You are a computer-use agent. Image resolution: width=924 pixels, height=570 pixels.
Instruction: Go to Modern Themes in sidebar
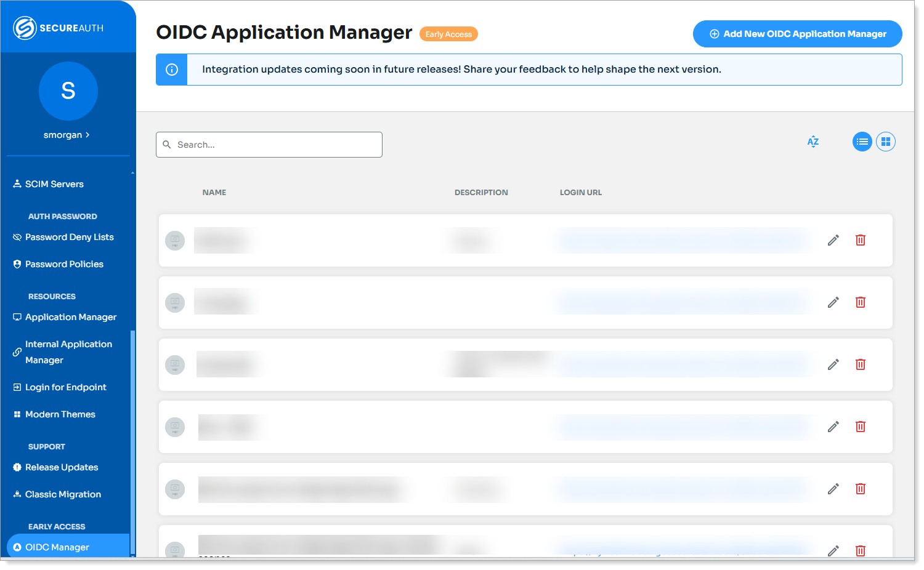(60, 414)
